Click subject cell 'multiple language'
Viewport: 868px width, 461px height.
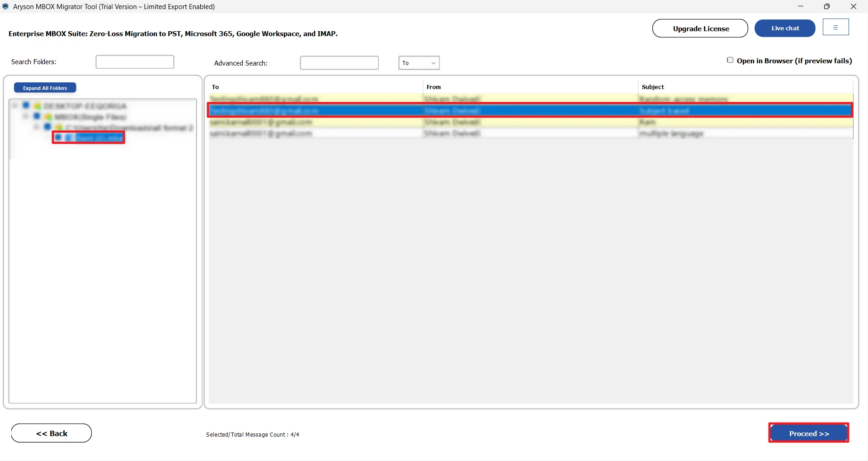(x=671, y=133)
